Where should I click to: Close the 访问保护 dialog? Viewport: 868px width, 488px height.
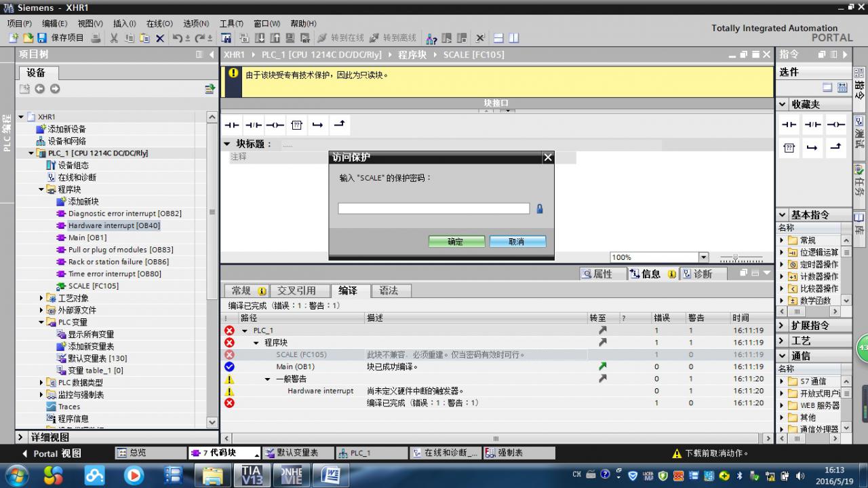click(548, 157)
